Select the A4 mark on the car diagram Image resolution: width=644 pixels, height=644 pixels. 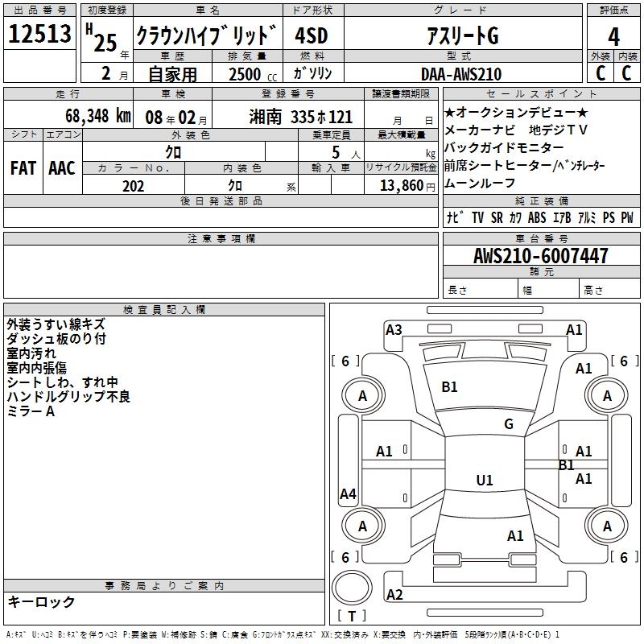click(348, 494)
